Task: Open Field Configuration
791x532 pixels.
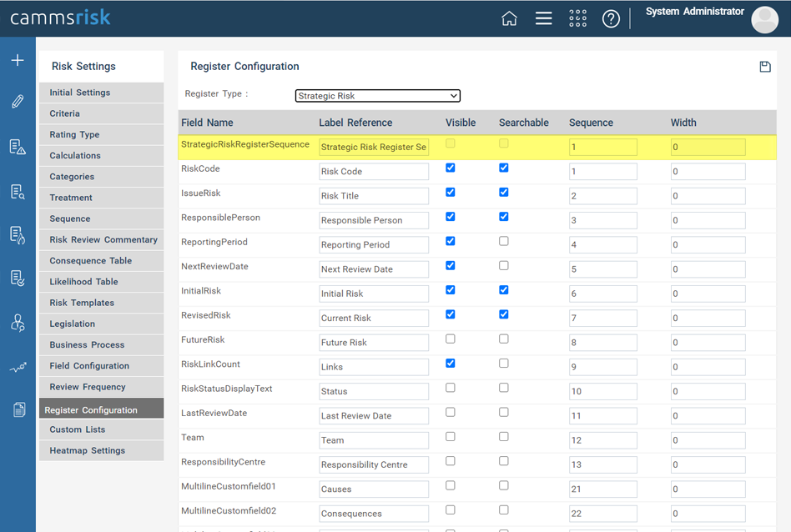Action: click(x=102, y=366)
